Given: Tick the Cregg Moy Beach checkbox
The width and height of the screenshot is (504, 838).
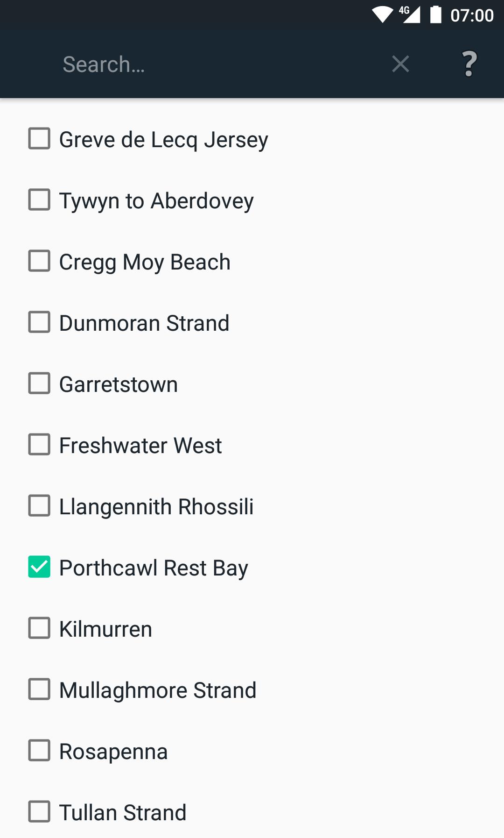Looking at the screenshot, I should coord(39,261).
